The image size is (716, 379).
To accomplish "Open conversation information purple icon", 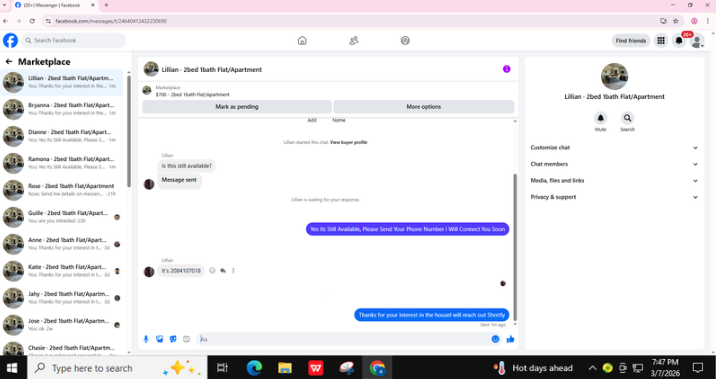I will pos(506,69).
